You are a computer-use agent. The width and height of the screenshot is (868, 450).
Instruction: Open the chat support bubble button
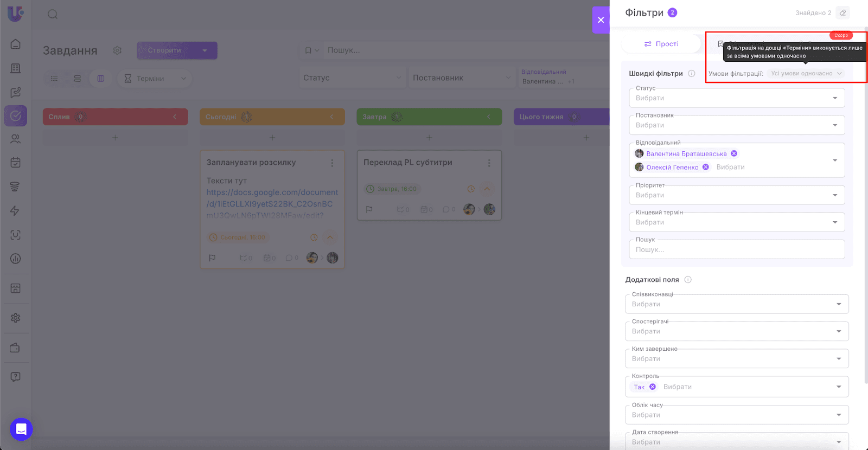pyautogui.click(x=21, y=429)
